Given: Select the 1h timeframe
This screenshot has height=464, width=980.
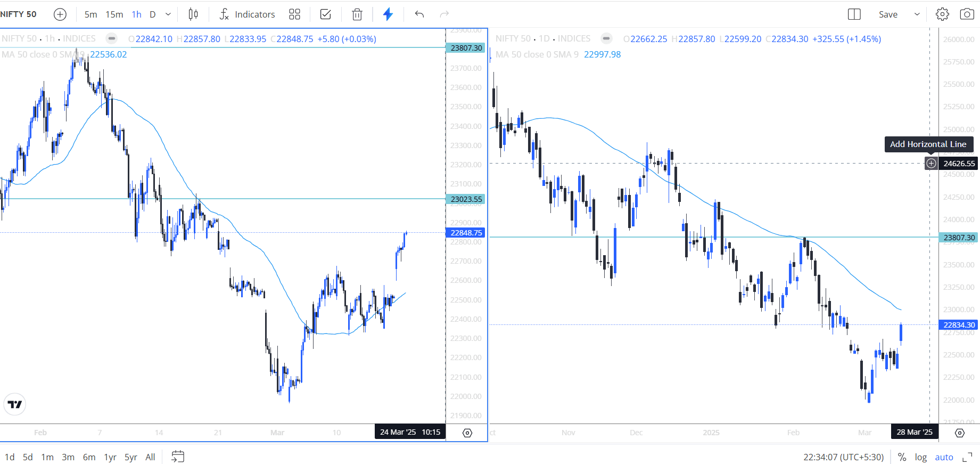Looking at the screenshot, I should point(137,14).
